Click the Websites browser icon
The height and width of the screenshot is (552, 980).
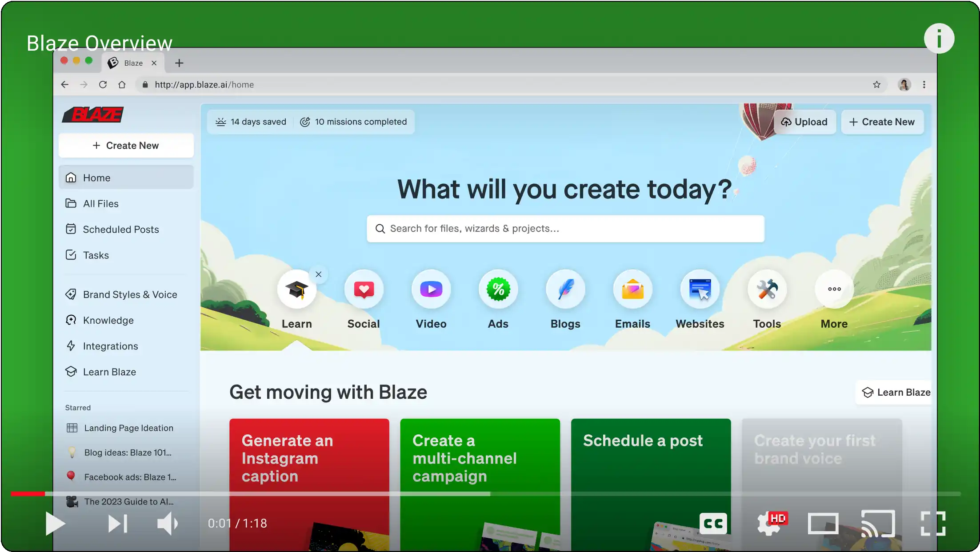[700, 289]
